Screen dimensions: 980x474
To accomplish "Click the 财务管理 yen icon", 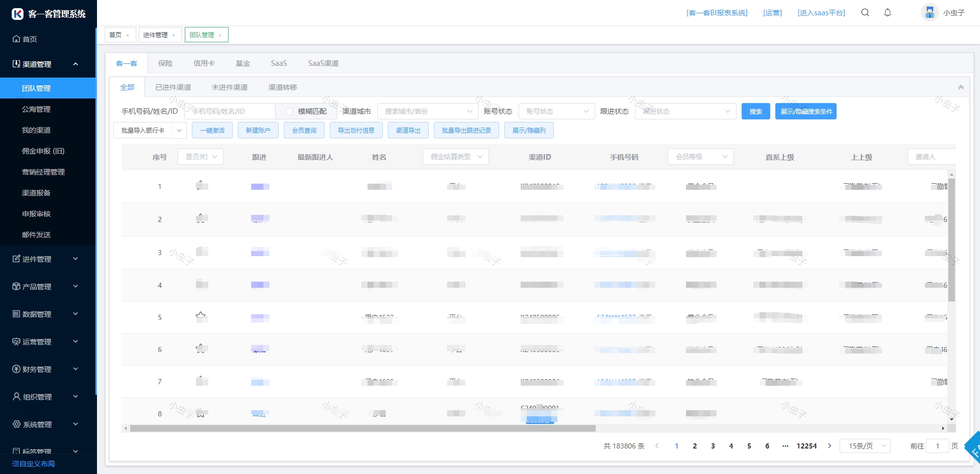I will [x=16, y=369].
